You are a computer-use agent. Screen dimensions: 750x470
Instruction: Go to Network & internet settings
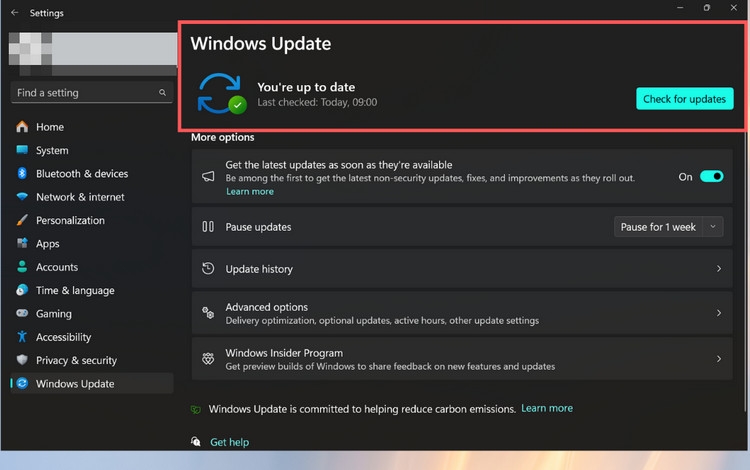point(80,197)
